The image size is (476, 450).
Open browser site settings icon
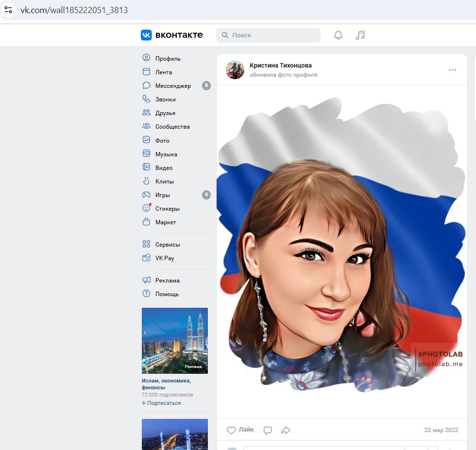click(x=8, y=10)
